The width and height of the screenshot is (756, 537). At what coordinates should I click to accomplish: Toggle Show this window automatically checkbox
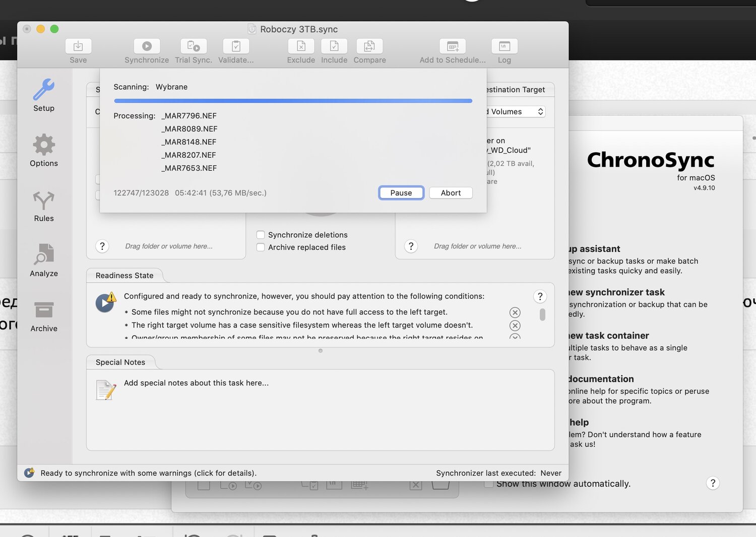pos(488,484)
